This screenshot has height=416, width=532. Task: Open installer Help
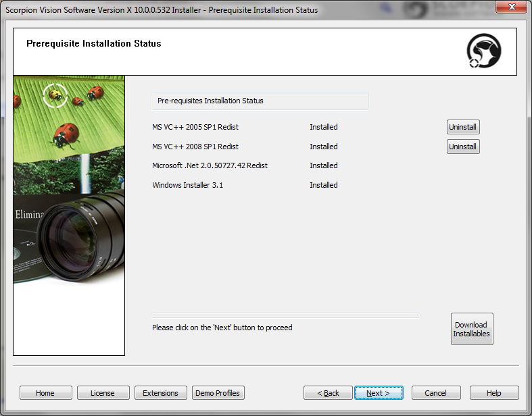(x=494, y=393)
